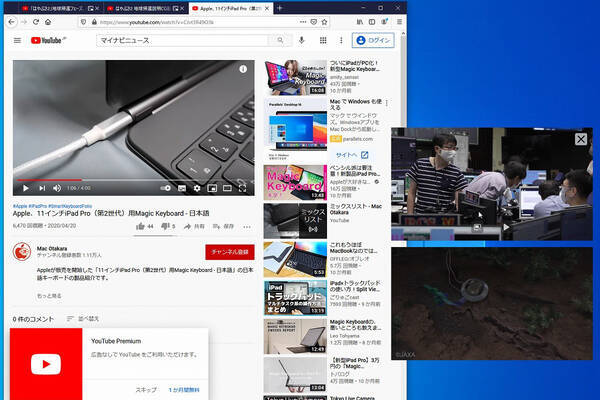This screenshot has width=600, height=400.
Task: Open the これもうほぼMacBook video thumbnail
Action: point(295,259)
